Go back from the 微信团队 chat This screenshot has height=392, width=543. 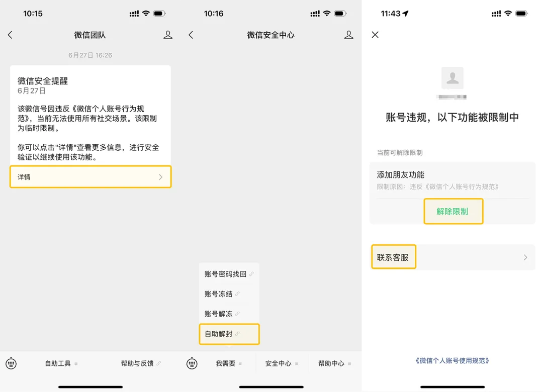tap(10, 35)
